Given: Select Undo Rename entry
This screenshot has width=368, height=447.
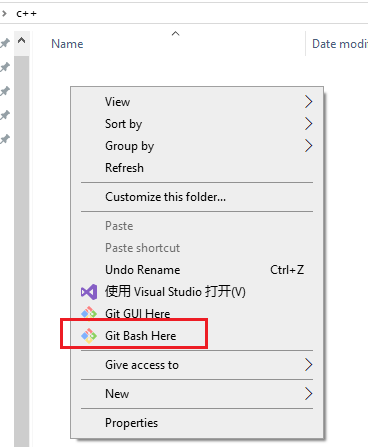Looking at the screenshot, I should (x=197, y=270).
